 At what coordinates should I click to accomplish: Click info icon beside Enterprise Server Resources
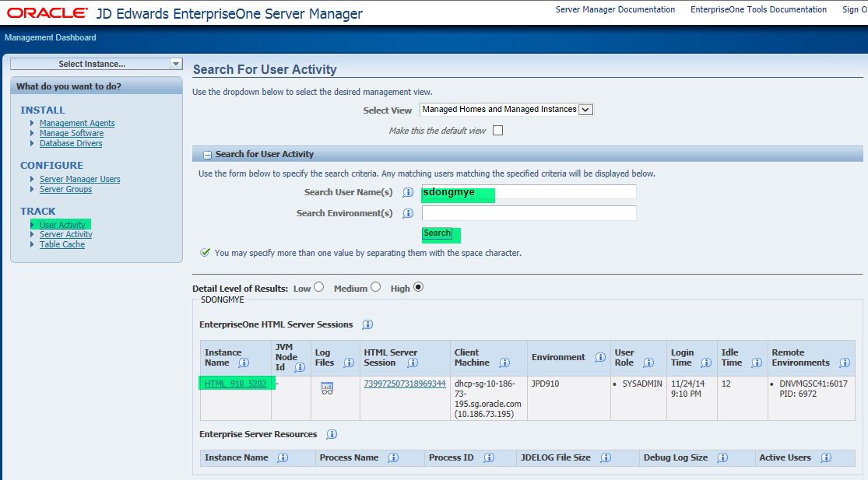pyautogui.click(x=332, y=434)
